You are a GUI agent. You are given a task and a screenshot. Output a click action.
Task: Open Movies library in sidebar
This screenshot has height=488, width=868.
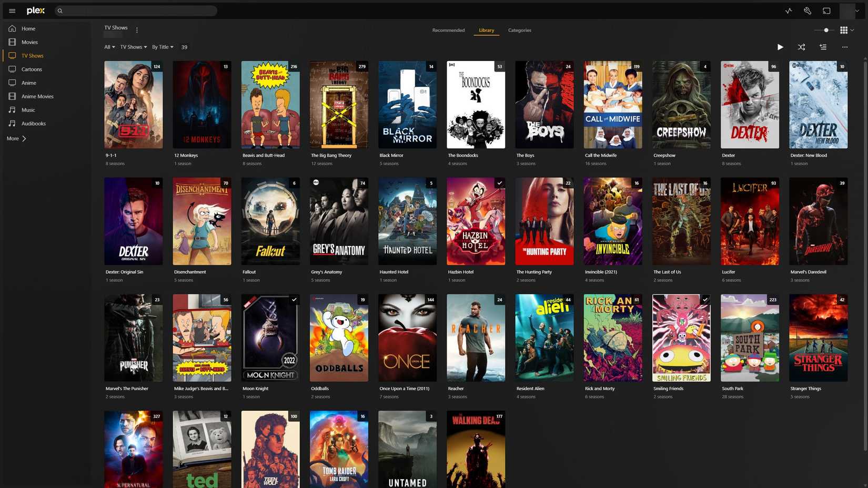tap(29, 42)
